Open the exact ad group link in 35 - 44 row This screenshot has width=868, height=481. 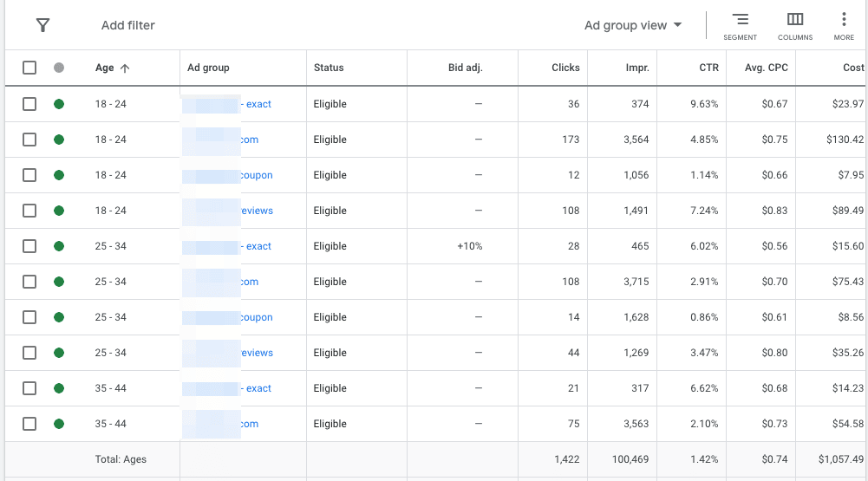click(x=256, y=388)
